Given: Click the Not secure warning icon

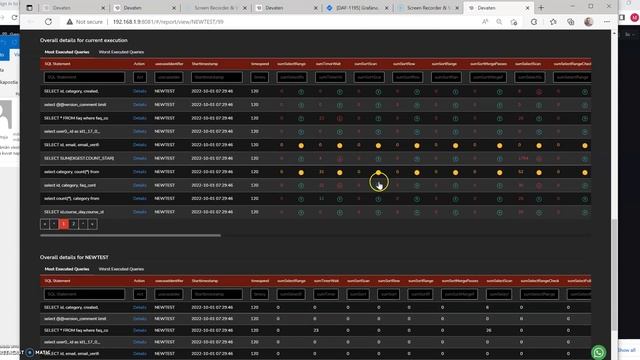Looking at the screenshot, I should 69,22.
